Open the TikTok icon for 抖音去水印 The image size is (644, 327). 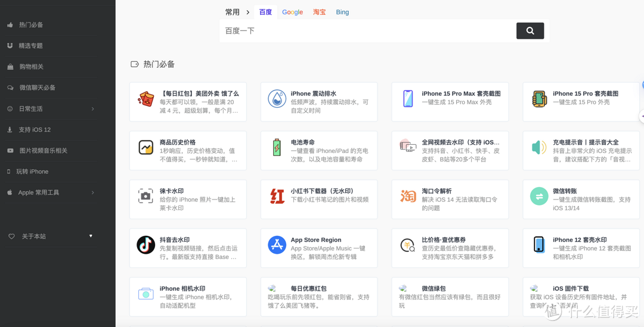(146, 245)
